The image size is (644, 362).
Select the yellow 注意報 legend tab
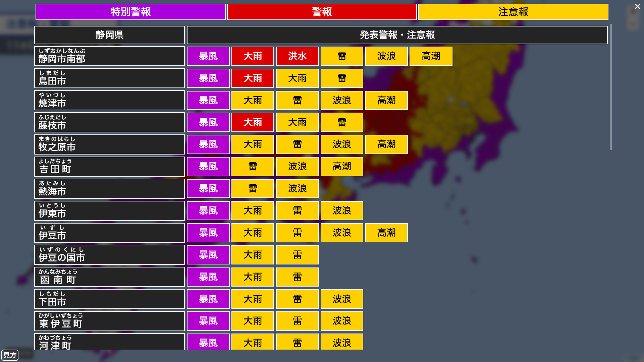[x=513, y=12]
